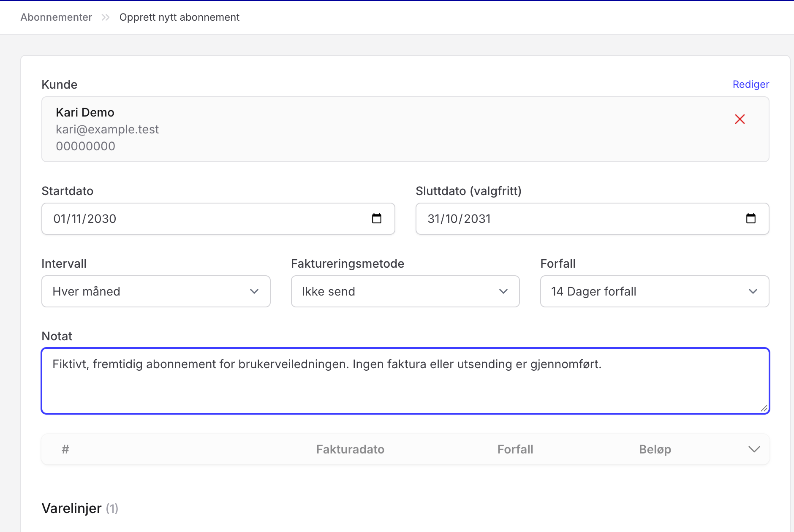Click the Kunde section label
Image resolution: width=794 pixels, height=532 pixels.
[x=60, y=84]
